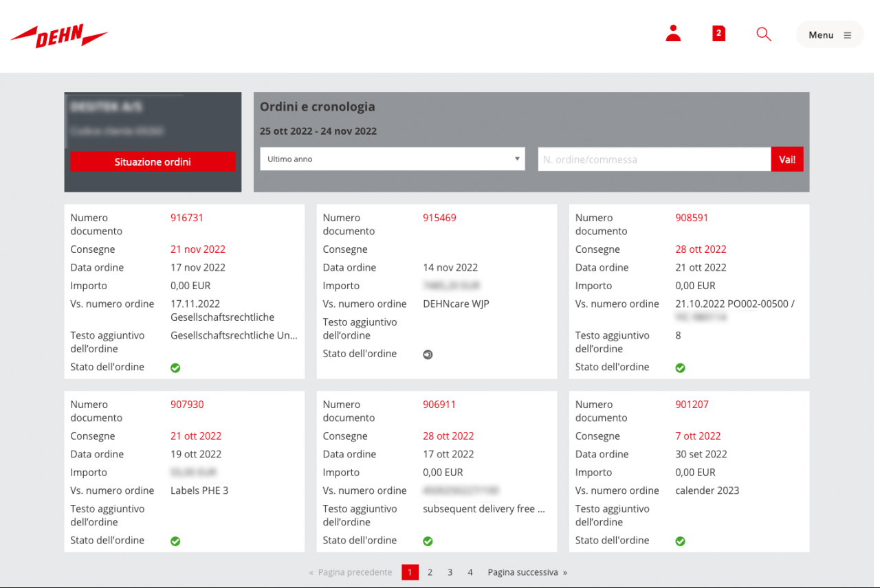The height and width of the screenshot is (588, 880).
Task: Open document number 906911
Action: tap(439, 405)
